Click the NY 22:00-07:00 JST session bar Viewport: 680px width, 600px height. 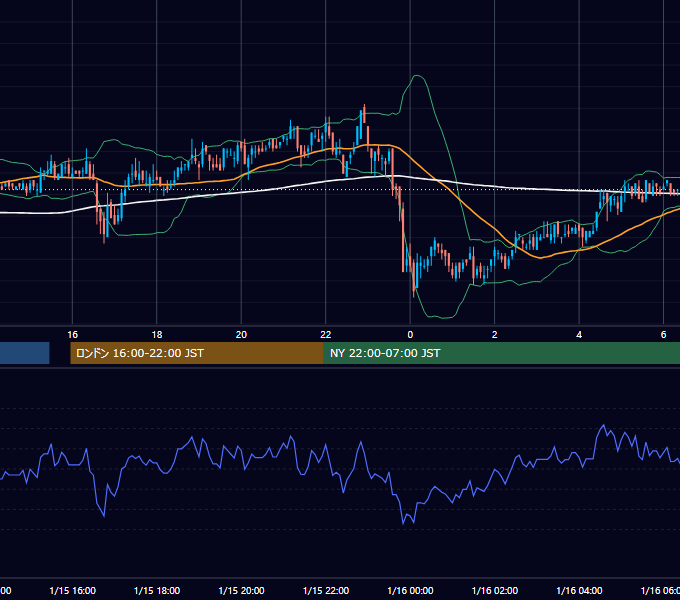tap(502, 353)
